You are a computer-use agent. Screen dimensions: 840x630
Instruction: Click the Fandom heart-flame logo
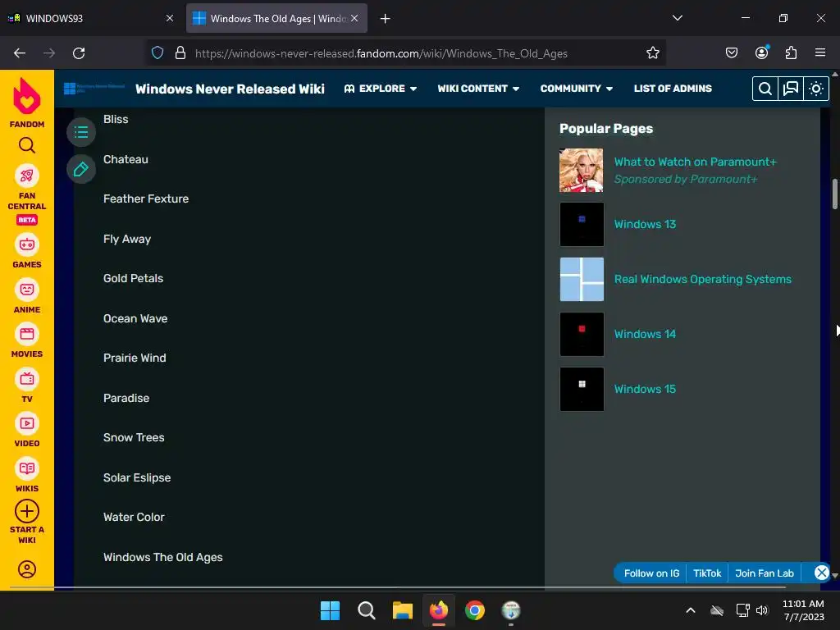pyautogui.click(x=27, y=95)
